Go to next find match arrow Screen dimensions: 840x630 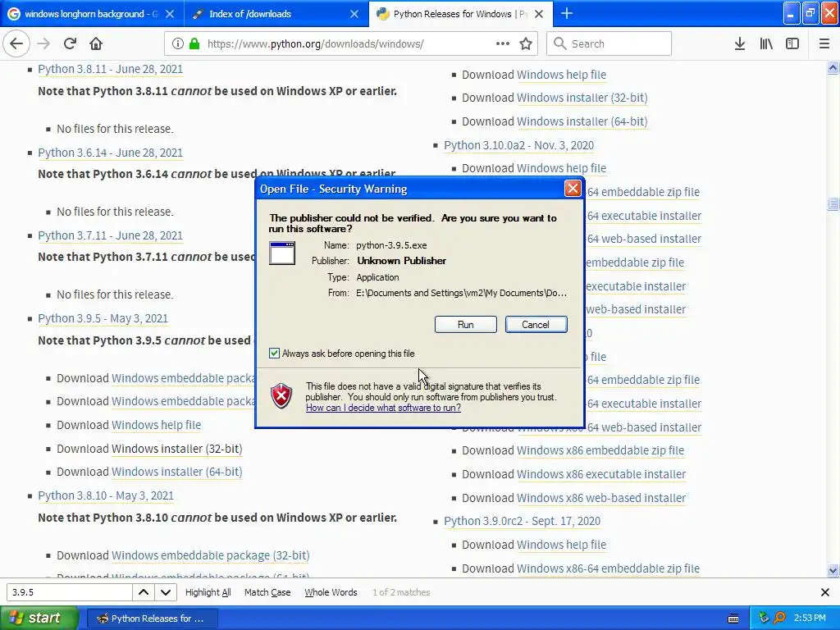pos(166,592)
